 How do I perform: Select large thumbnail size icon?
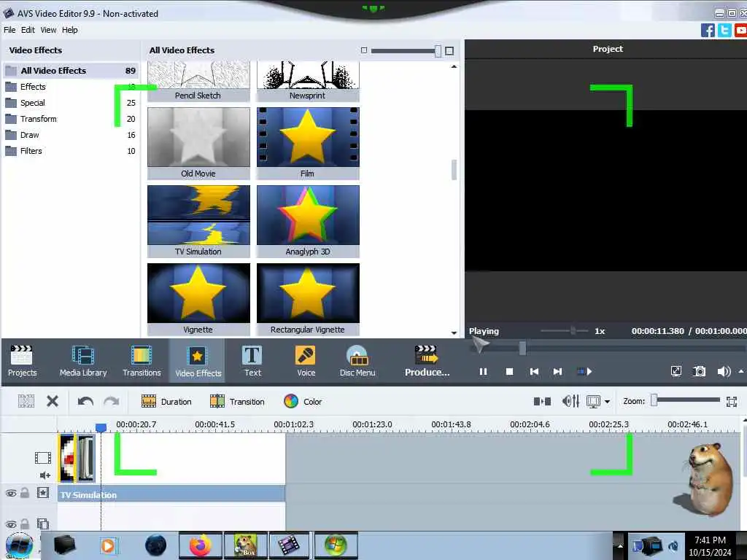[449, 50]
